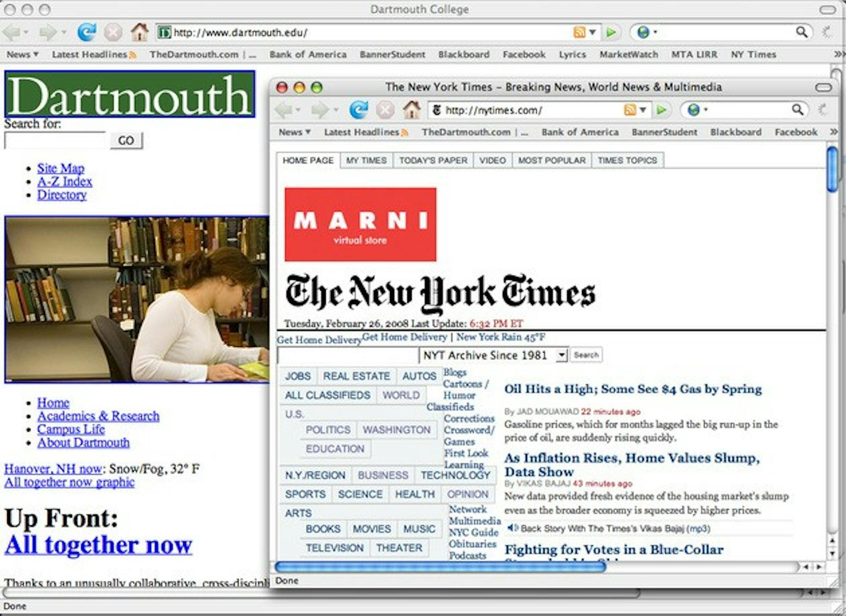846x616 pixels.
Task: Reload the Dartmouth College page
Action: (x=88, y=32)
